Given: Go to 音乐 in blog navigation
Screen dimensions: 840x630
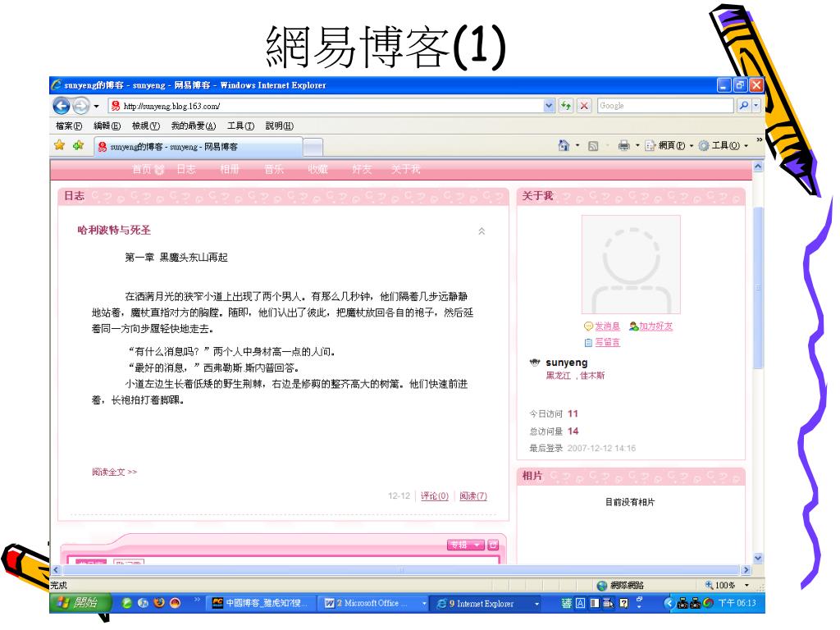Looking at the screenshot, I should (274, 169).
